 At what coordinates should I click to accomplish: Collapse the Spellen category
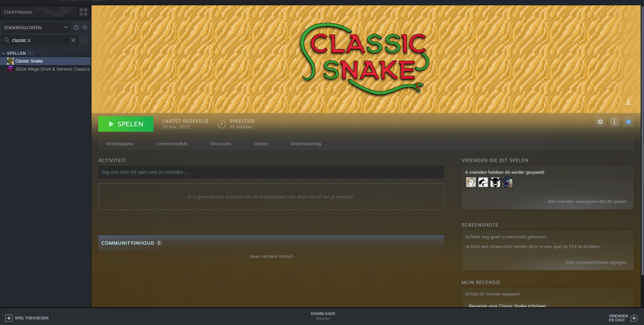point(4,53)
